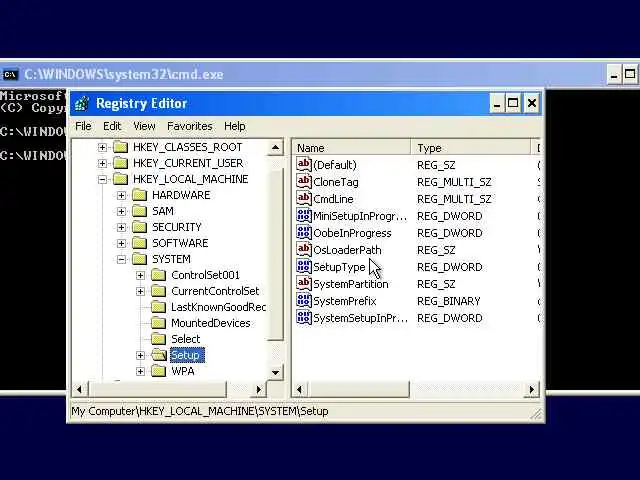
Task: Select the SECURITY folder icon
Action: coord(140,227)
